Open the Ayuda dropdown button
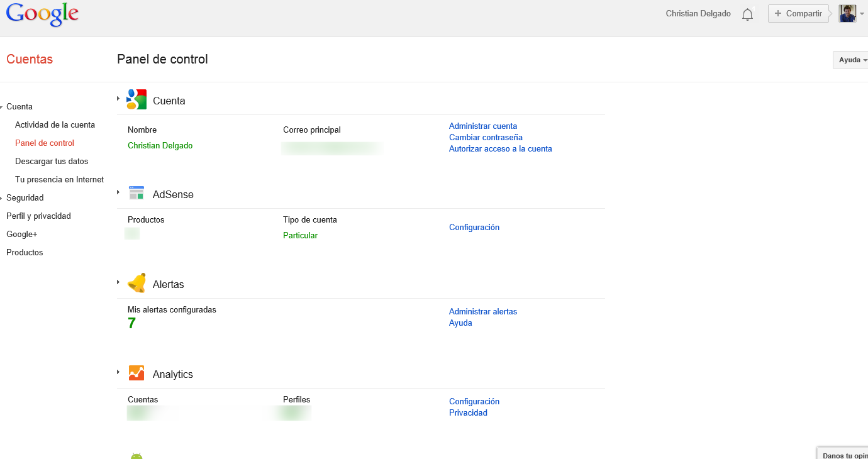 [x=851, y=60]
